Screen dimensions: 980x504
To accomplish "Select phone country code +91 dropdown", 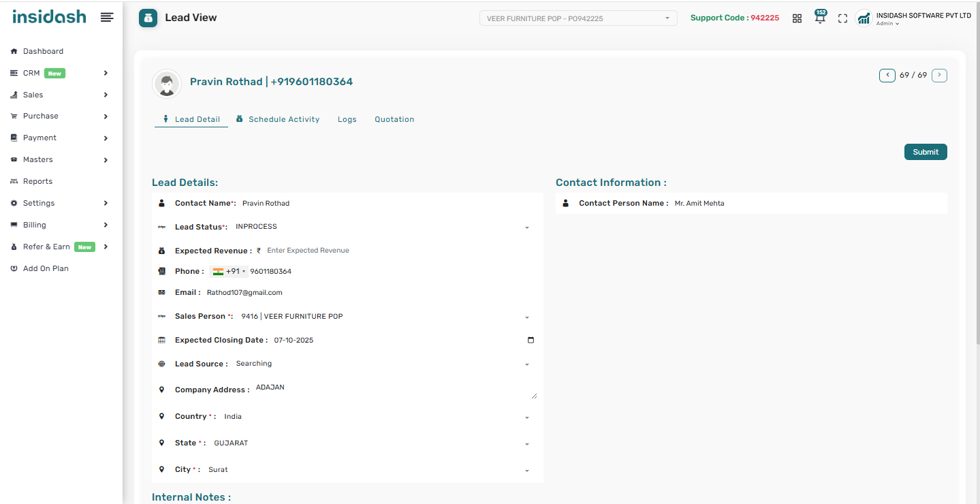I will (229, 272).
